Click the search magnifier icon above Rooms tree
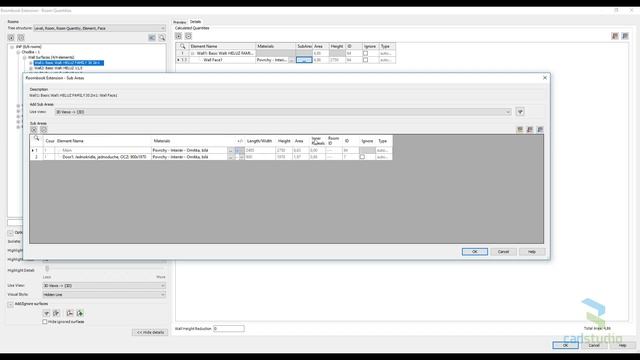640x360 pixels. coord(162,38)
